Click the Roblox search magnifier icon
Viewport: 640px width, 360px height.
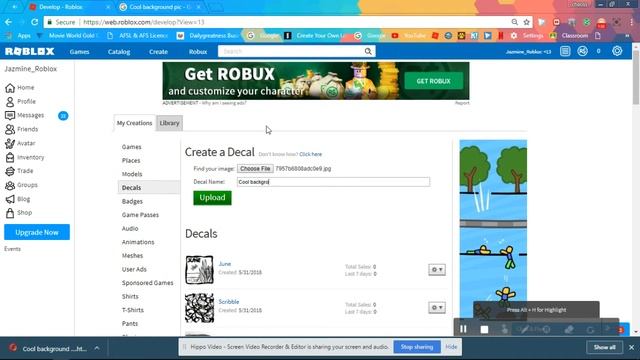[368, 51]
